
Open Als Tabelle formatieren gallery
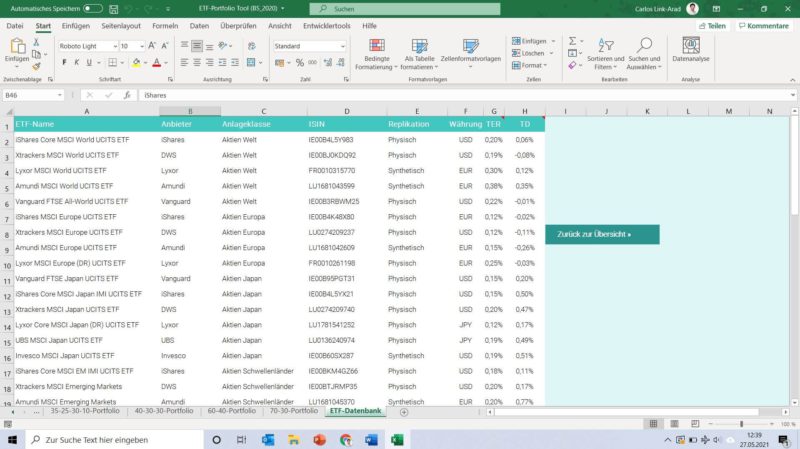pyautogui.click(x=419, y=54)
